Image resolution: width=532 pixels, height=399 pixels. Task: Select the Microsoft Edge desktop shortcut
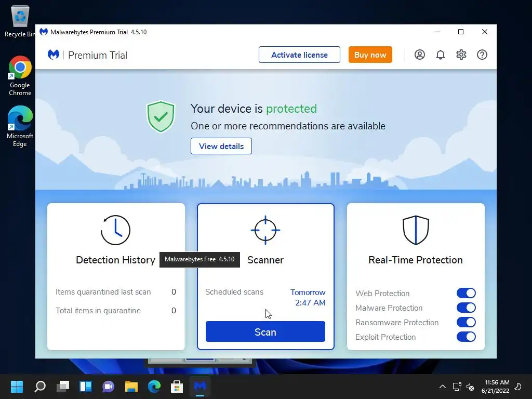(x=20, y=126)
